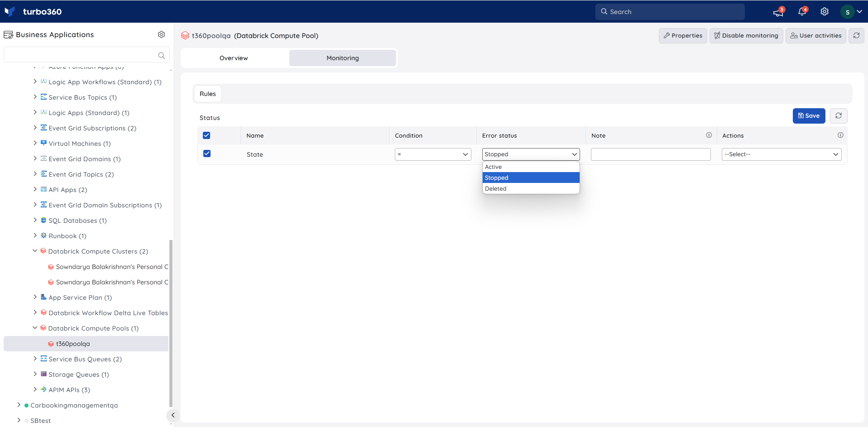Choose Deleted from the Error status list
Viewport: 868px width, 427px height.
[531, 189]
